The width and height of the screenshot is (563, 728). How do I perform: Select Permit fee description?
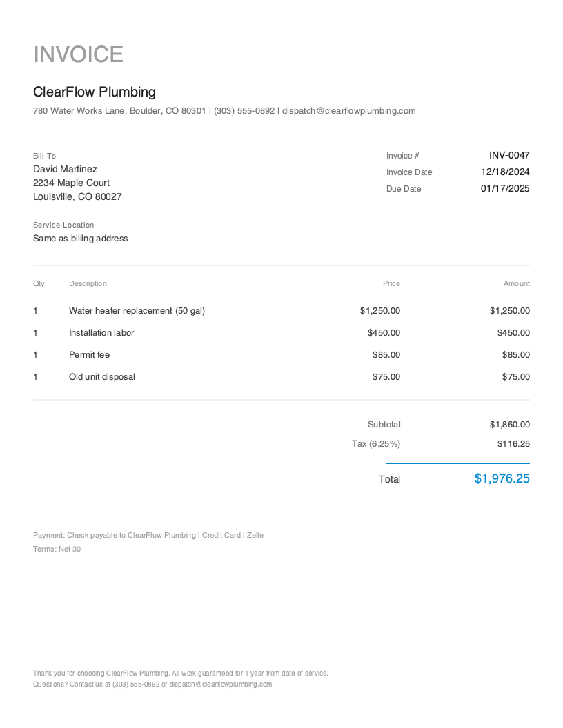(89, 355)
